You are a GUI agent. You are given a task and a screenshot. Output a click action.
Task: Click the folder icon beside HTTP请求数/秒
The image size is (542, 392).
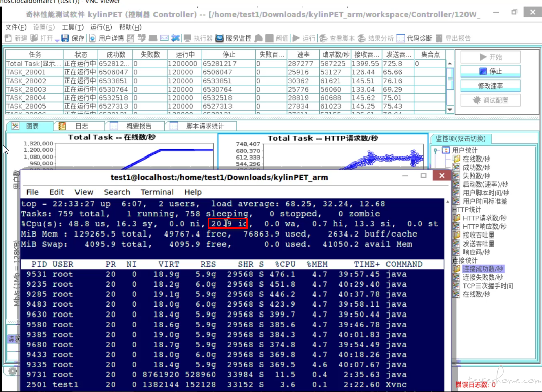456,218
